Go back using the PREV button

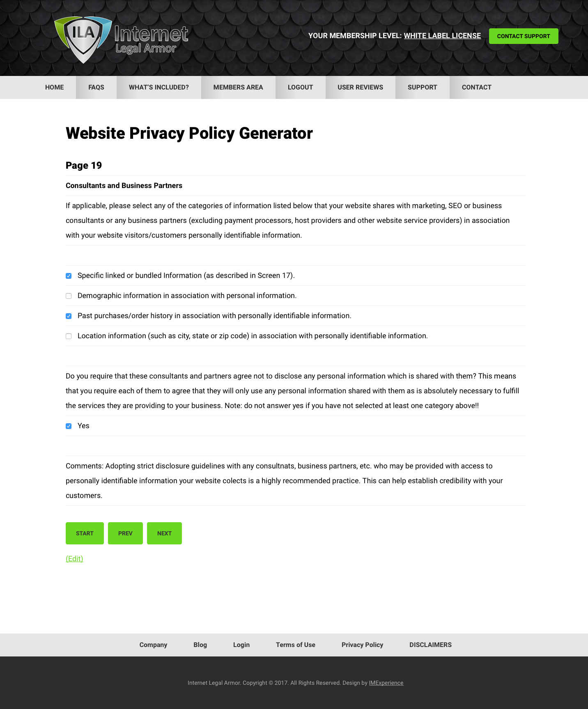[x=125, y=533]
